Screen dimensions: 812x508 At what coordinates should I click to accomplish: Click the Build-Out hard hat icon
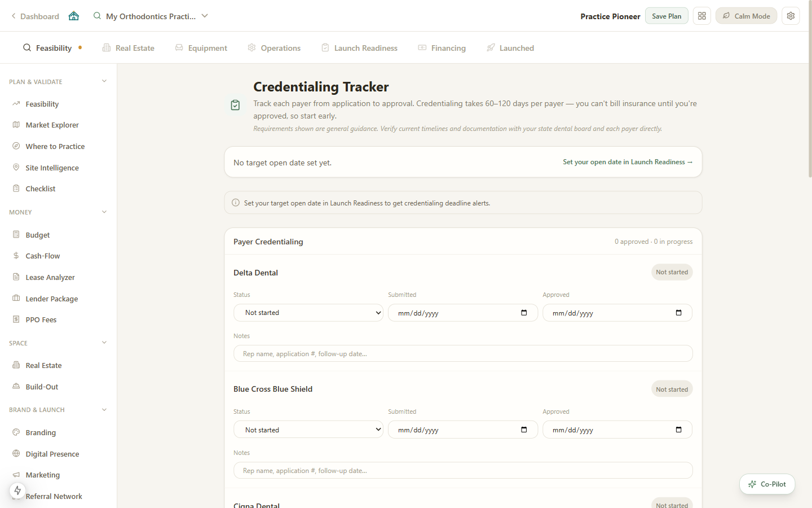pos(16,387)
